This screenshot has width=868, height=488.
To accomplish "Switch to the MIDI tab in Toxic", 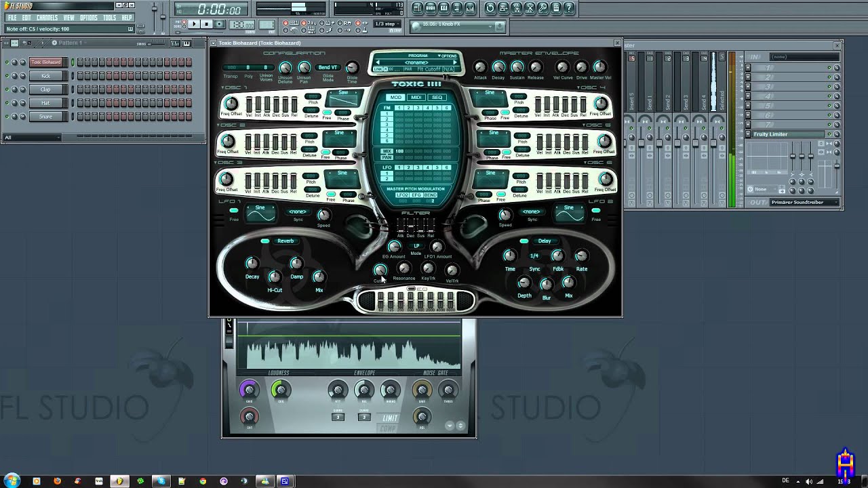I will [416, 98].
